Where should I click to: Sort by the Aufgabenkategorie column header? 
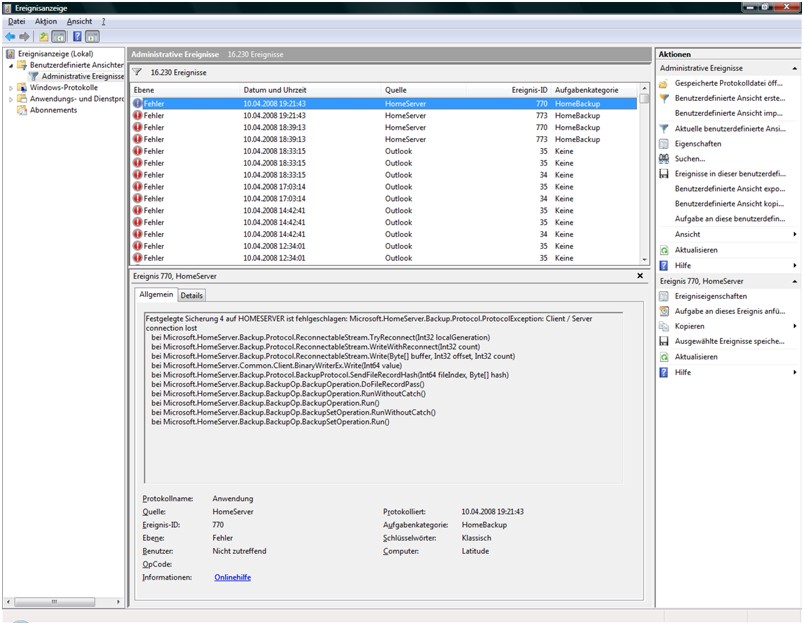(x=595, y=90)
